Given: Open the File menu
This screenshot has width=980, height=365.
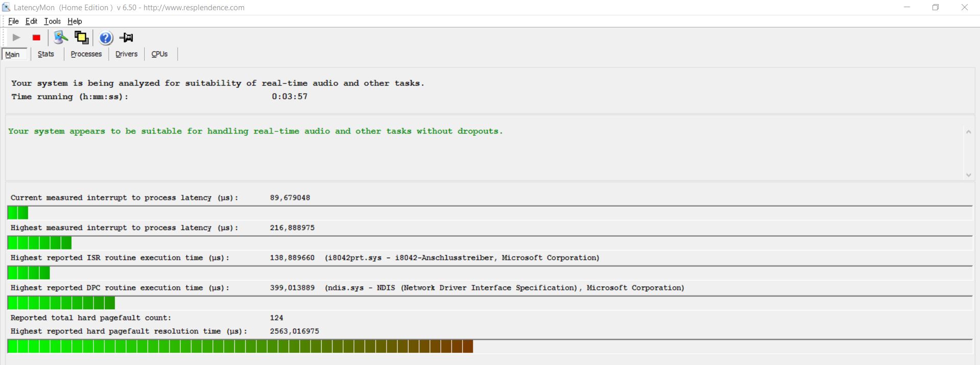Looking at the screenshot, I should [13, 21].
